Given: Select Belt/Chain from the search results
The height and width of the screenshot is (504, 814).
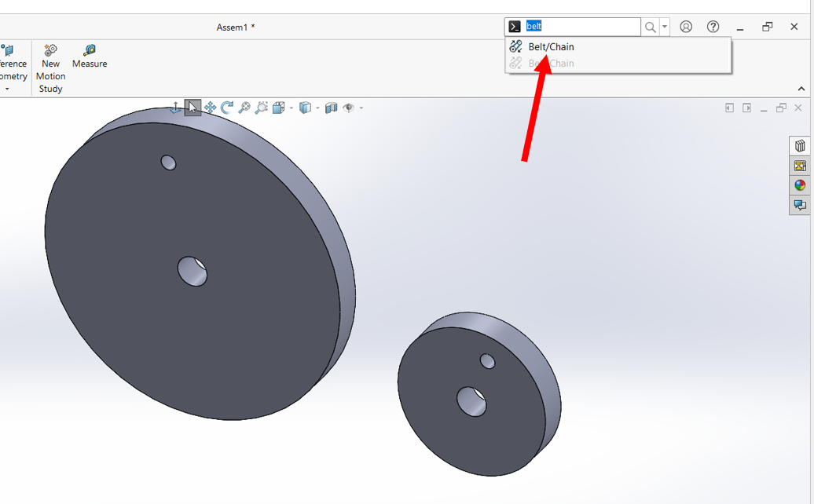Looking at the screenshot, I should click(550, 46).
